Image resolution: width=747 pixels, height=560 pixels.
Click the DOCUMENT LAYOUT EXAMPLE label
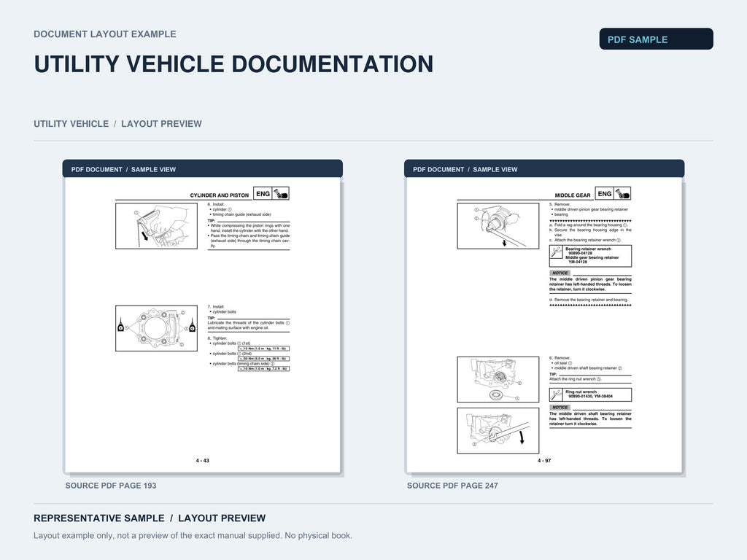pyautogui.click(x=105, y=34)
